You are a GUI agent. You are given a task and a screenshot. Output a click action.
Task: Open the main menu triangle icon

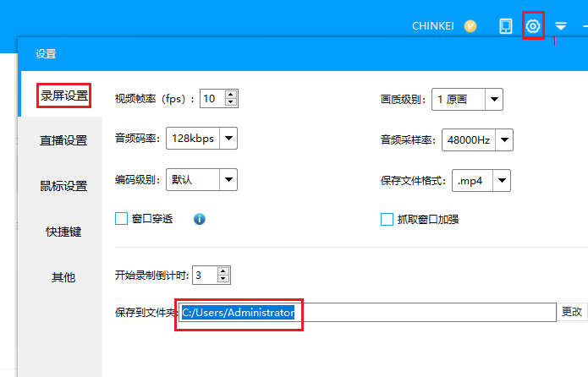coord(561,27)
